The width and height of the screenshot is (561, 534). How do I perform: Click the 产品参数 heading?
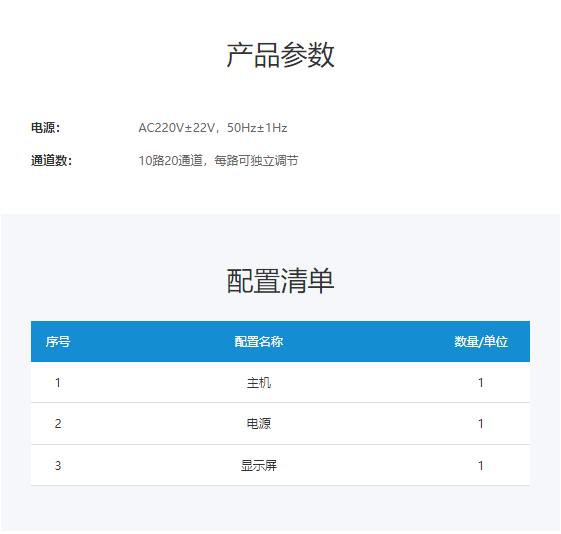pyautogui.click(x=280, y=55)
